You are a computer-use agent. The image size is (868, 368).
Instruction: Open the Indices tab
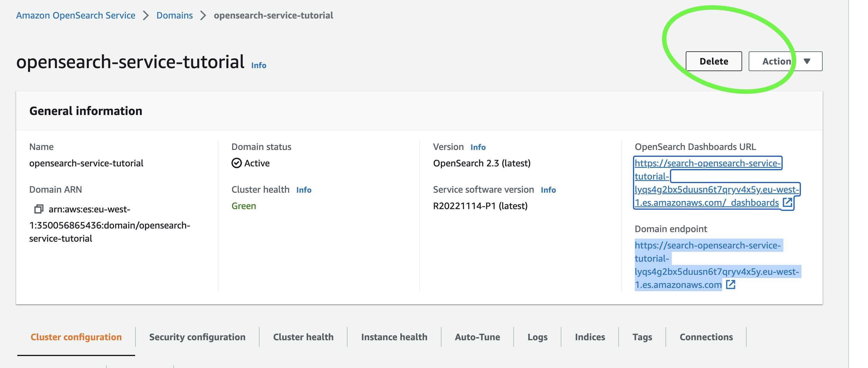coord(590,337)
